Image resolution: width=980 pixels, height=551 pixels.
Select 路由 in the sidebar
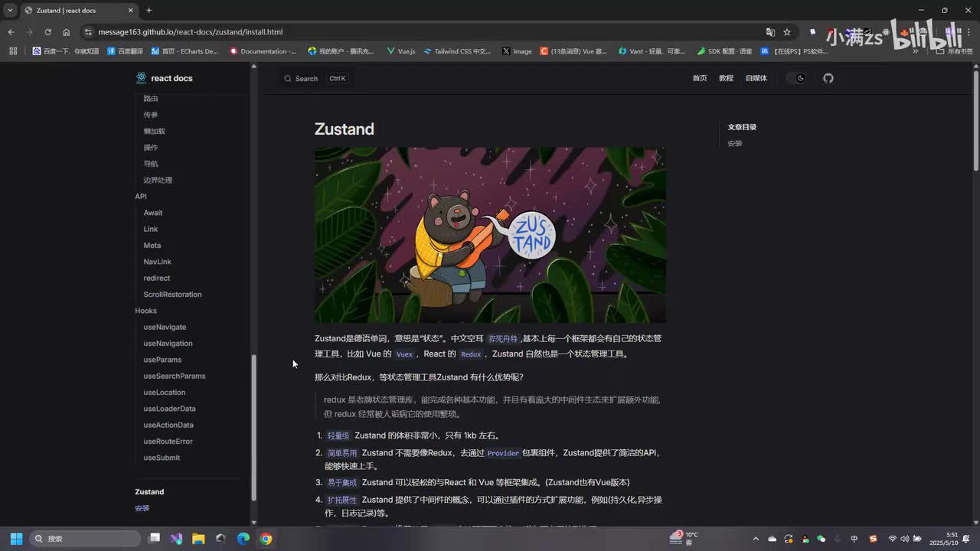[151, 99]
